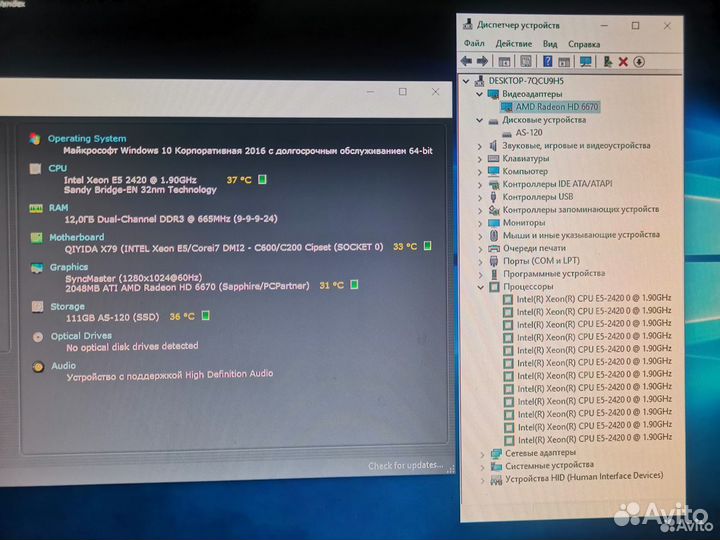The image size is (720, 540).
Task: Select Мыши и иные указывающие устройства
Action: 581,235
